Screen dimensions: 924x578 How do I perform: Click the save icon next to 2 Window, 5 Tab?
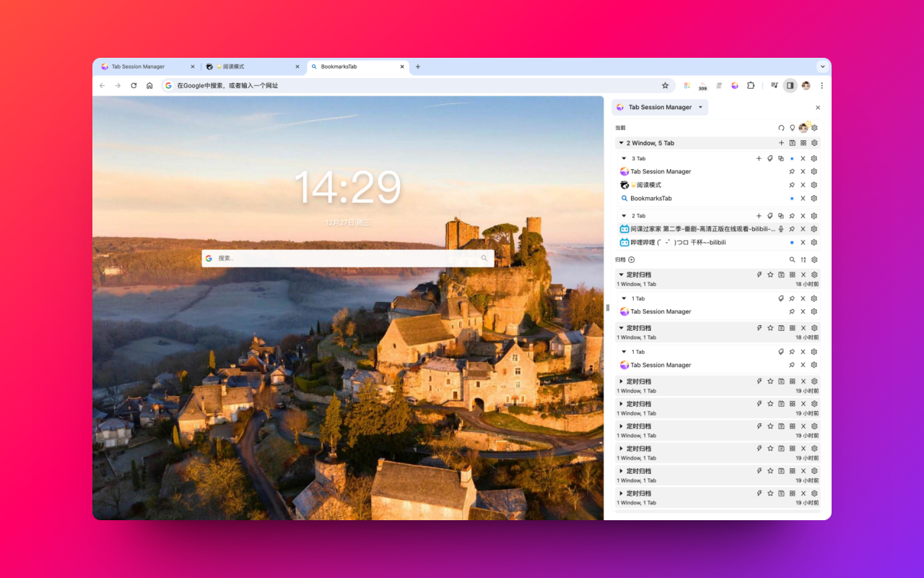click(x=793, y=142)
